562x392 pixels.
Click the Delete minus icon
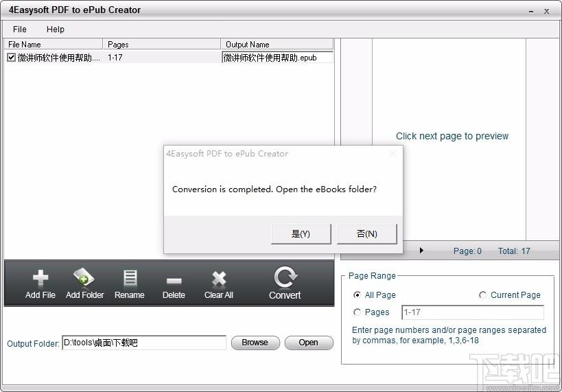174,281
